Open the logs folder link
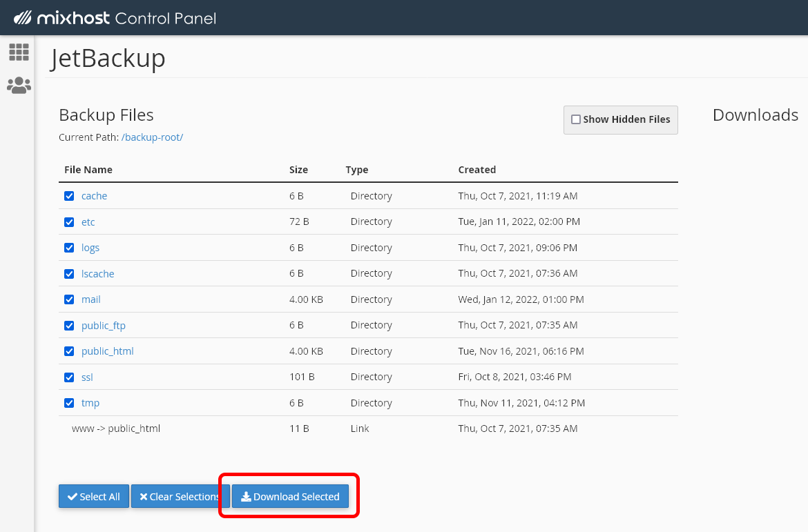This screenshot has height=532, width=808. click(90, 248)
